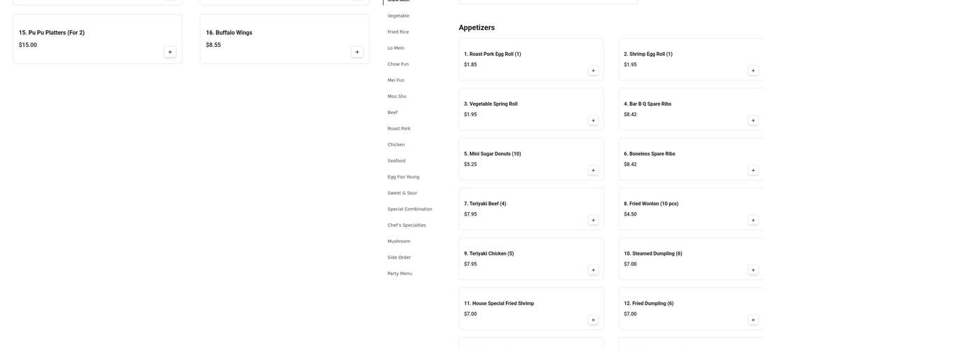The width and height of the screenshot is (980, 350).
Task: Add Roast Pork Egg Roll to cart
Action: (x=593, y=71)
